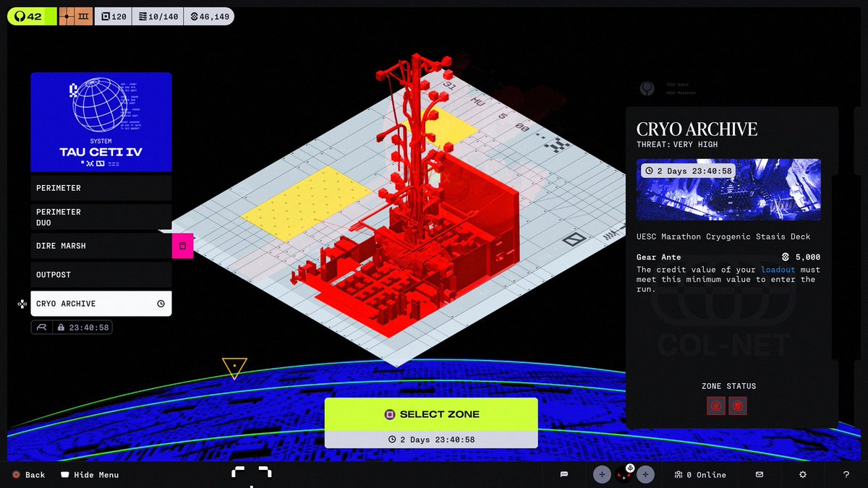
Task: Click the 2 Days 23:40:58 timer under Select Zone
Action: pyautogui.click(x=431, y=439)
